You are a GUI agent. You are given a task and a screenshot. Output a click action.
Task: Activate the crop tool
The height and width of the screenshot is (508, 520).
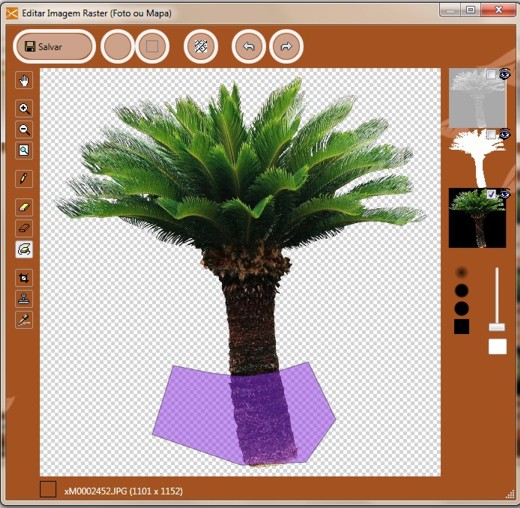click(x=24, y=278)
